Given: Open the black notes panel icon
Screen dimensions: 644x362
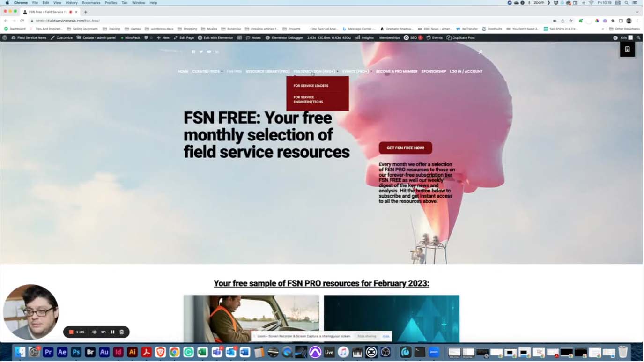Looking at the screenshot, I should 627,49.
